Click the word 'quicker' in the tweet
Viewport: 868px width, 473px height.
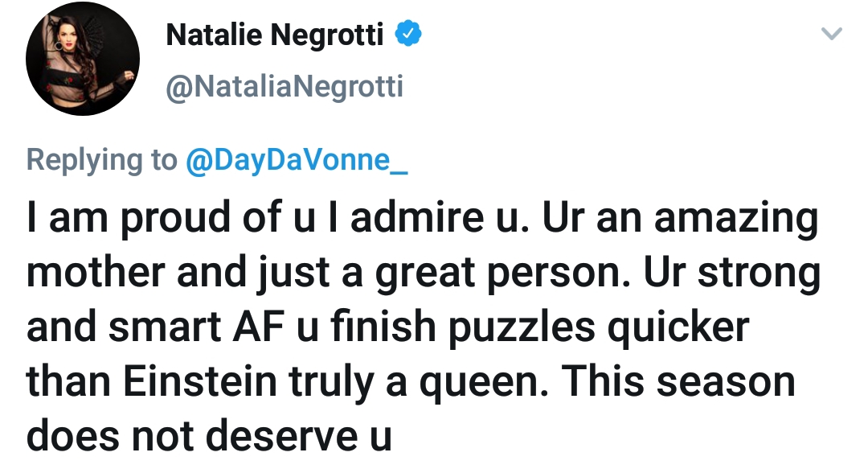point(678,328)
